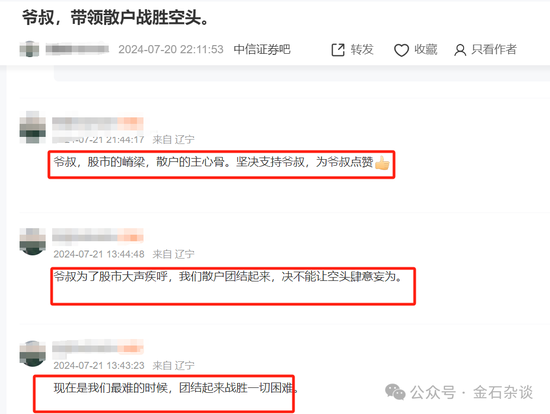This screenshot has height=414, width=550.
Task: Click username of the 13:43:23 commenter
Action: tap(98, 347)
